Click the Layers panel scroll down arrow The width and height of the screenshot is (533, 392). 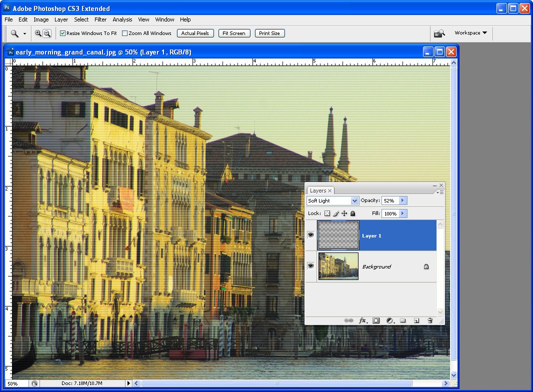pyautogui.click(x=440, y=312)
